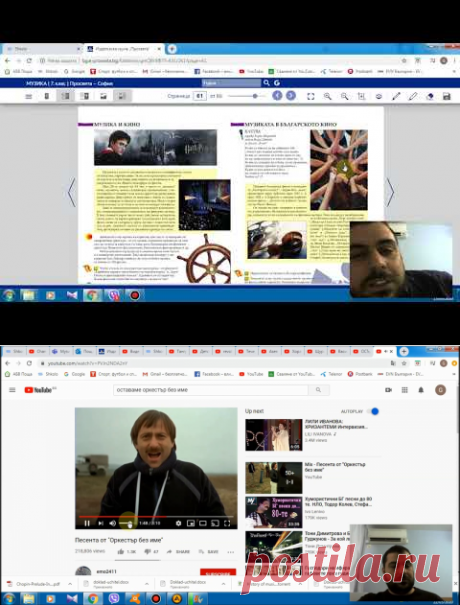Pause the YouTube video playback

point(87,523)
